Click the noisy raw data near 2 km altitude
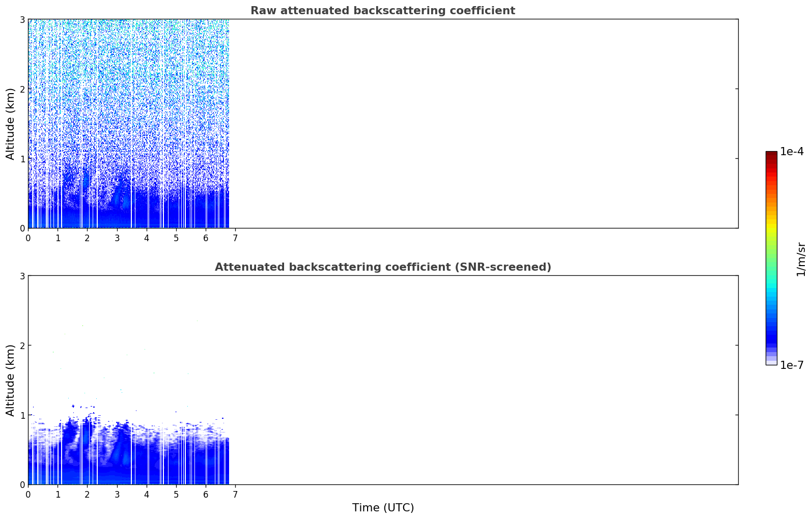Image resolution: width=812 pixels, height=519 pixels. (127, 89)
